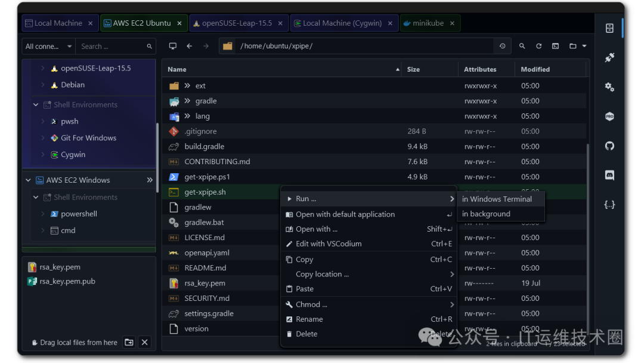Sort by the Attributes column header
644x363 pixels.
pyautogui.click(x=487, y=69)
